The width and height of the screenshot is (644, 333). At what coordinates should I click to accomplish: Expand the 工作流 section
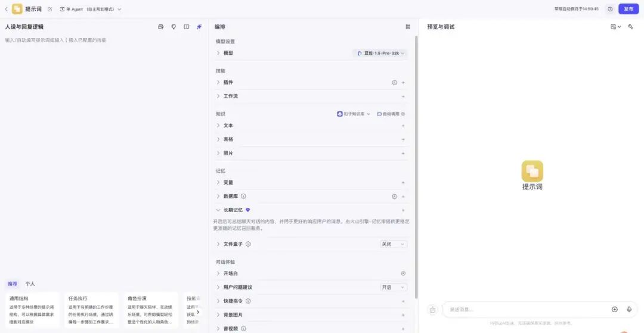(218, 96)
